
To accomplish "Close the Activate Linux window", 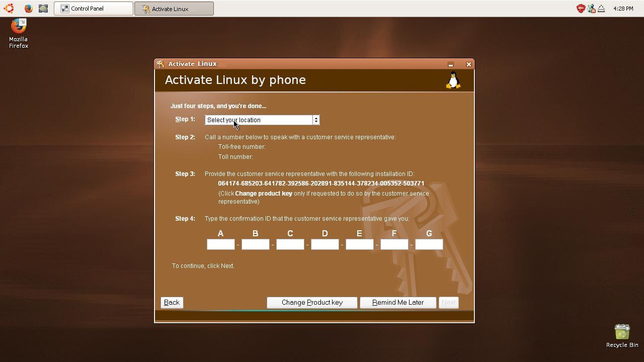I will pyautogui.click(x=468, y=64).
